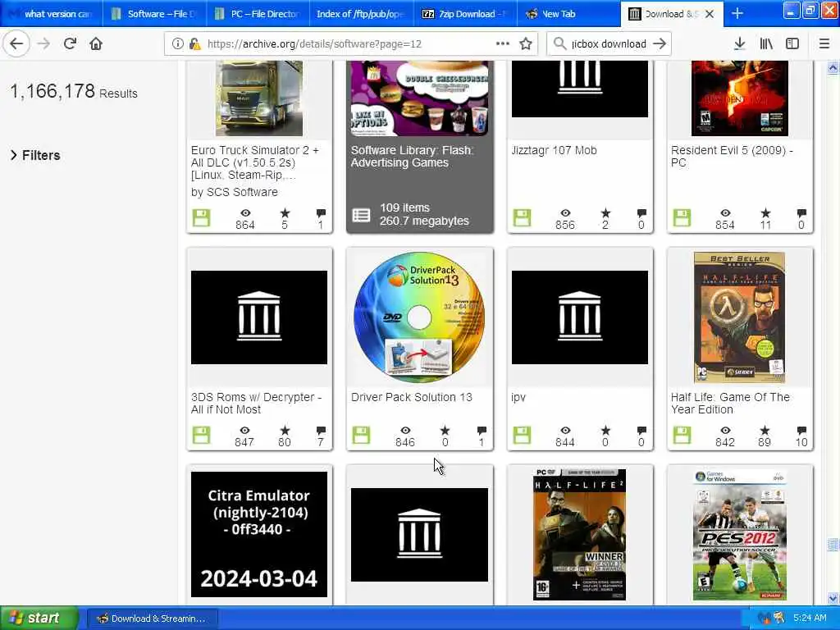Click favorites star on Jizztagr 107 Mob card
This screenshot has height=630, width=840.
pos(605,212)
